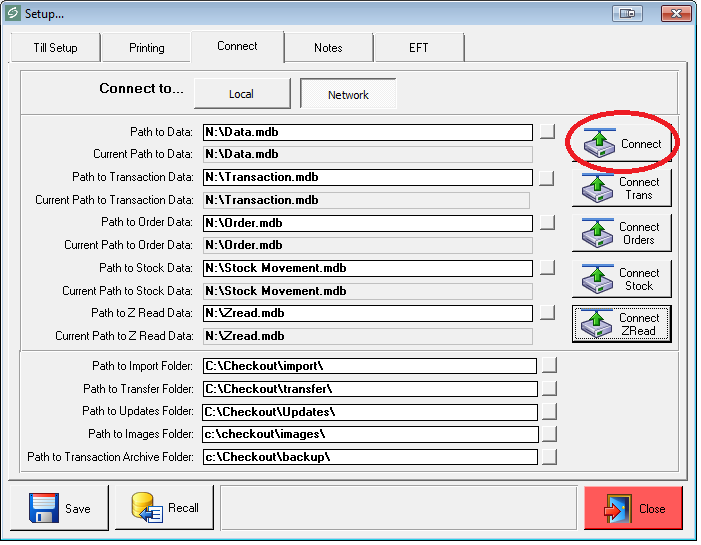Viewport: 701px width, 545px height.
Task: Open the Printing tab
Action: point(146,48)
